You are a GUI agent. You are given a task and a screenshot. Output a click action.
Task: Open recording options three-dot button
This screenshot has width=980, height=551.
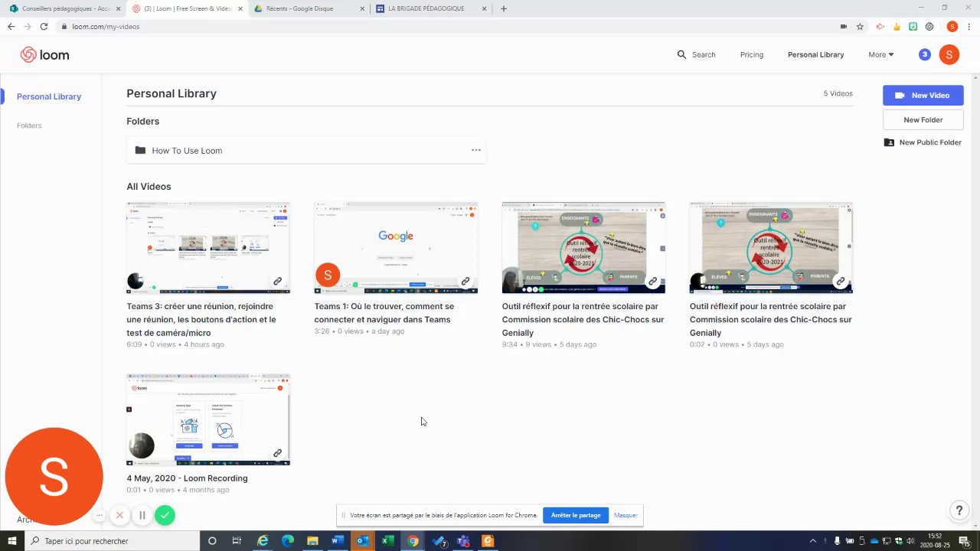[x=99, y=515]
